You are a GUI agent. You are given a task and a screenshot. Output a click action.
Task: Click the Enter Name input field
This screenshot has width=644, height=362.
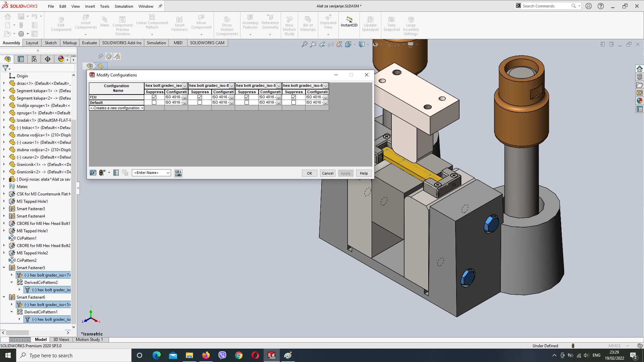coord(150,172)
